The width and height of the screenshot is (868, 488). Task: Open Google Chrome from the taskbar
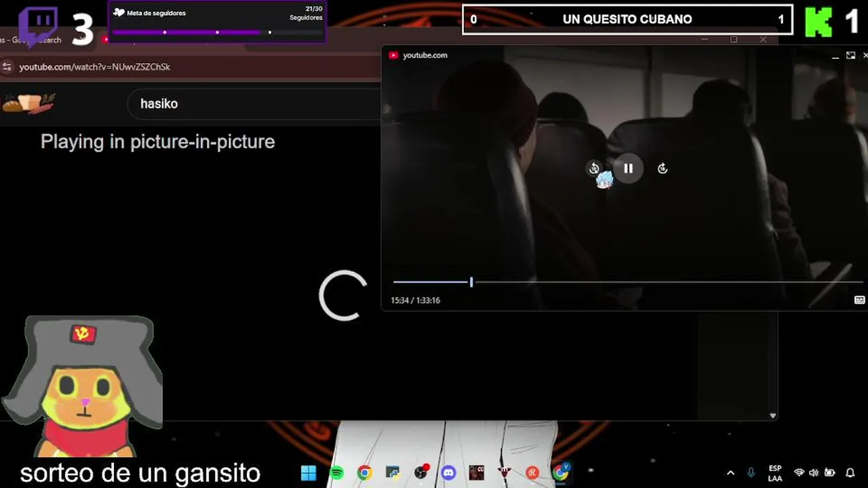tap(364, 472)
